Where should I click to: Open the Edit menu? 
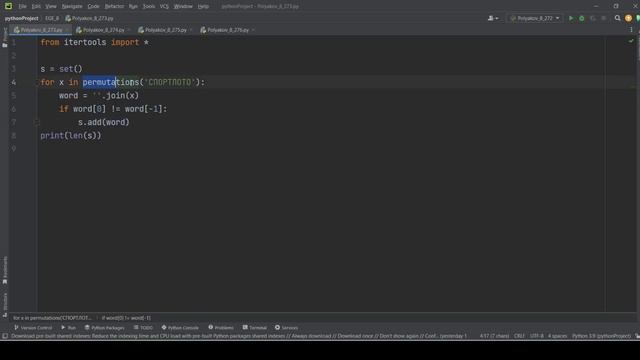point(36,6)
